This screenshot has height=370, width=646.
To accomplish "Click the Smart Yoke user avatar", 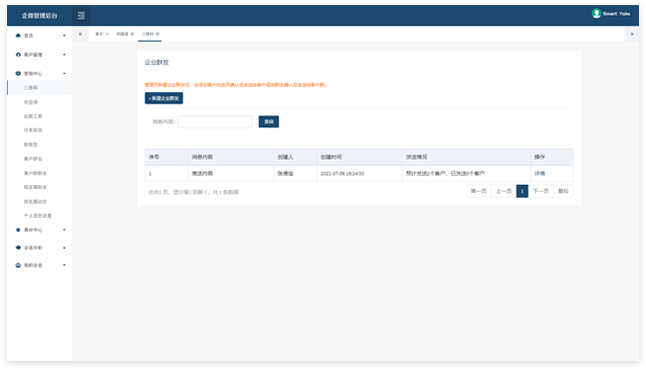I will pos(596,14).
